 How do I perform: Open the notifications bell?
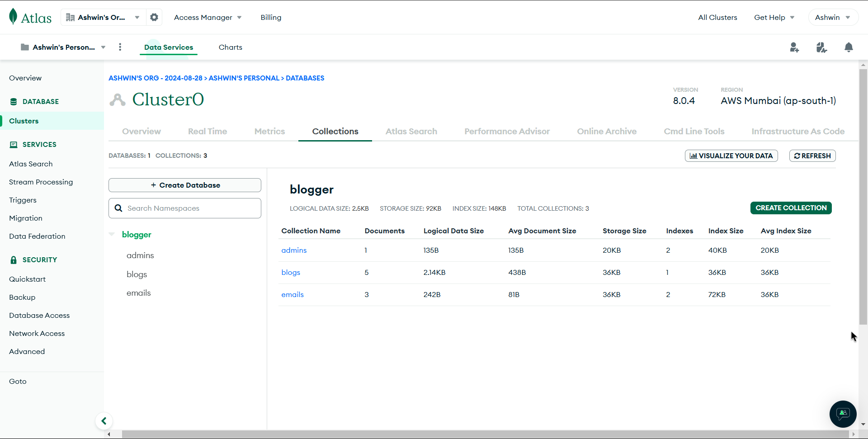(849, 47)
